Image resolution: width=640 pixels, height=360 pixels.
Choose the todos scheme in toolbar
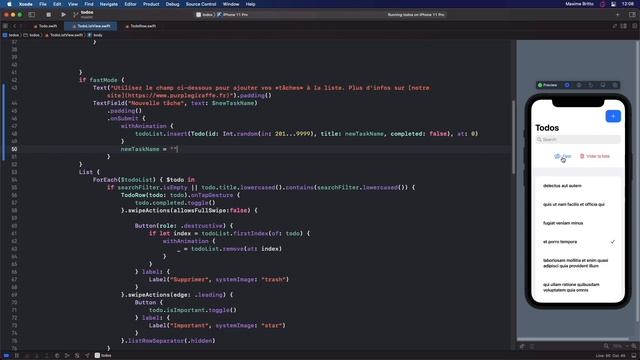(205, 15)
